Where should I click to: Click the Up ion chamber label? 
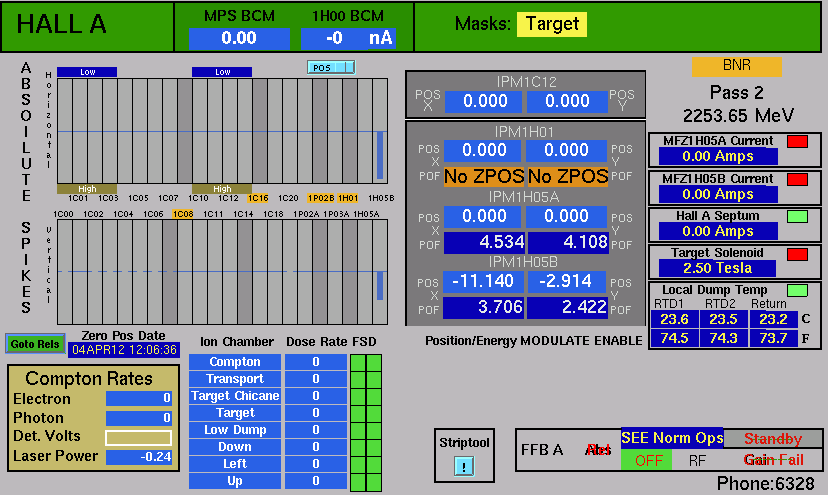point(235,481)
